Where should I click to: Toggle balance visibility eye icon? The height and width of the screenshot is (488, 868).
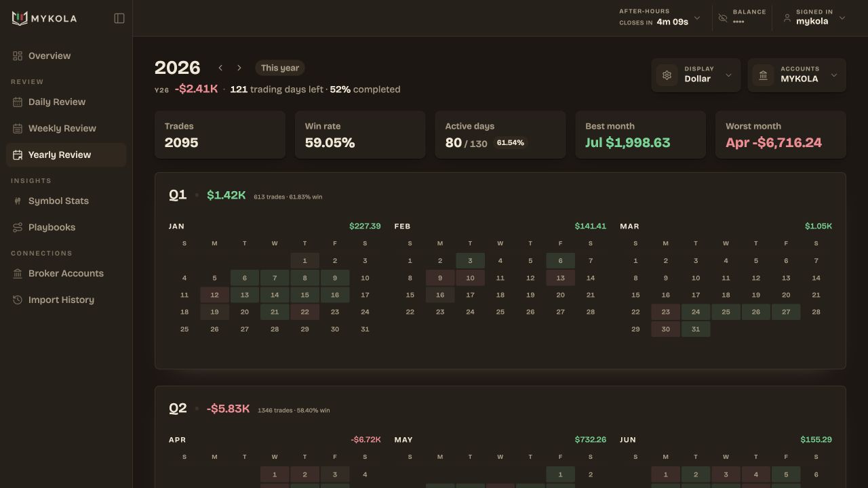pyautogui.click(x=723, y=18)
